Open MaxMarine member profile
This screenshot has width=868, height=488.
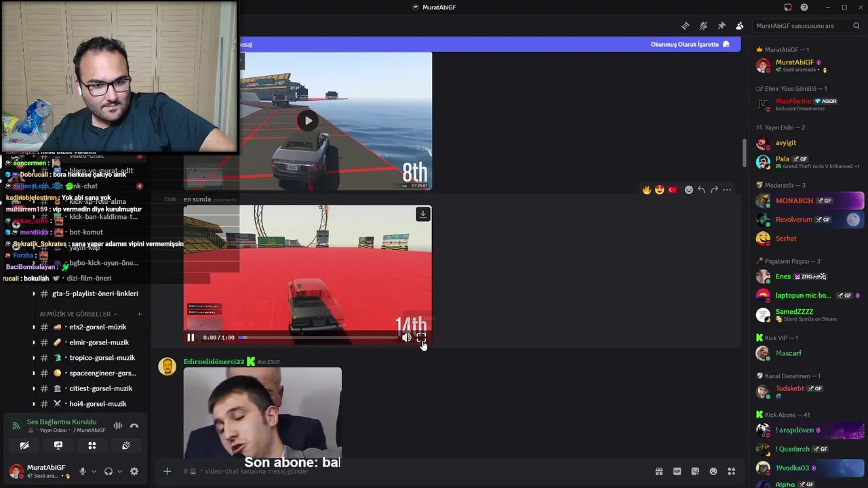tap(809, 104)
